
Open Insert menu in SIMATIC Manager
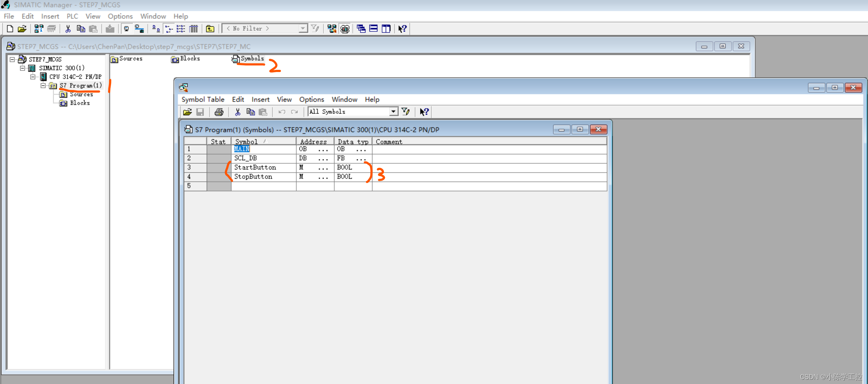[50, 16]
